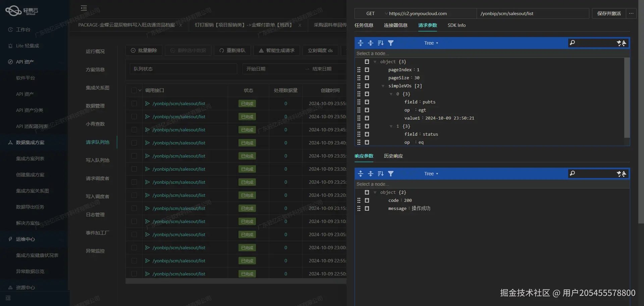
Task: Open the Tree mode dropdown in request editor
Action: coord(431,43)
